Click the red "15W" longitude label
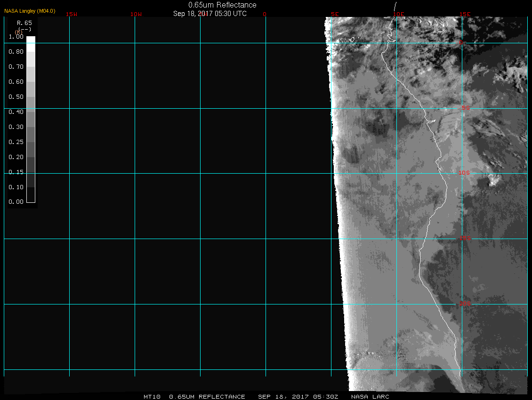532x400 pixels. 71,14
